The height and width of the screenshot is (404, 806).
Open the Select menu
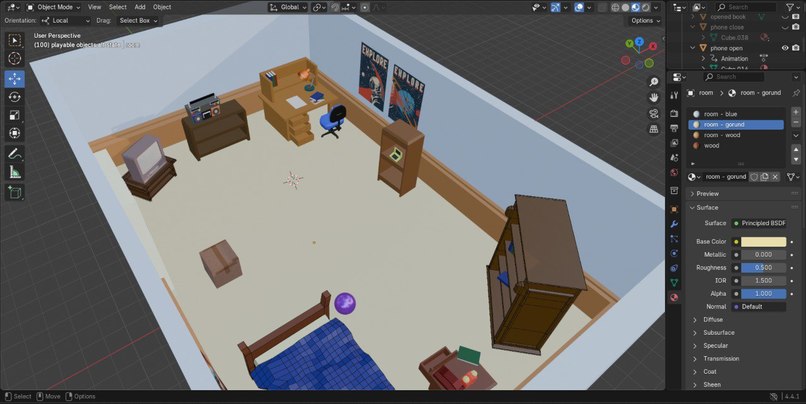tap(118, 7)
